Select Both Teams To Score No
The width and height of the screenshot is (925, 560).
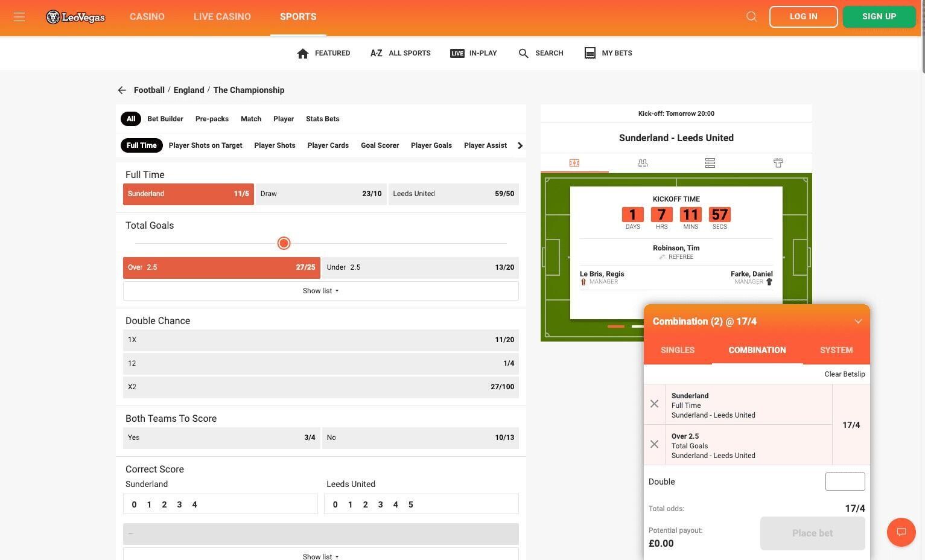pos(421,437)
